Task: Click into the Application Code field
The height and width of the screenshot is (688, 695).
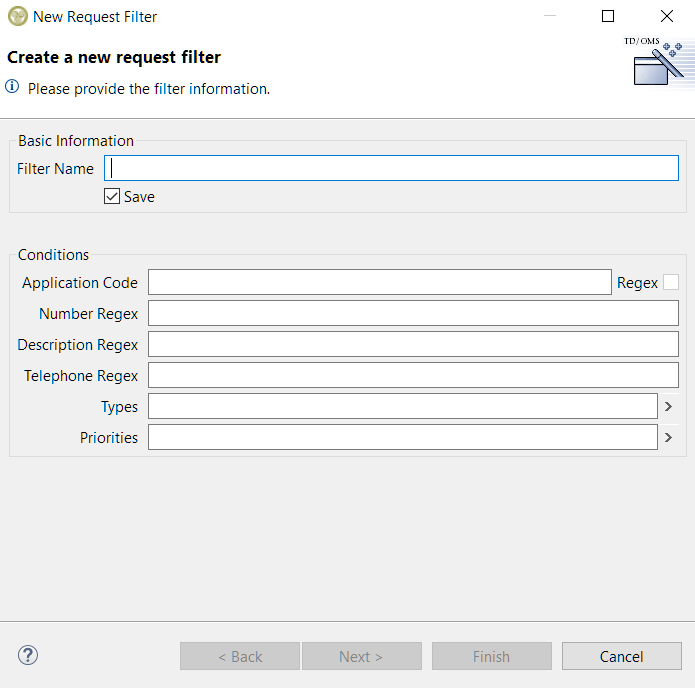Action: point(379,283)
